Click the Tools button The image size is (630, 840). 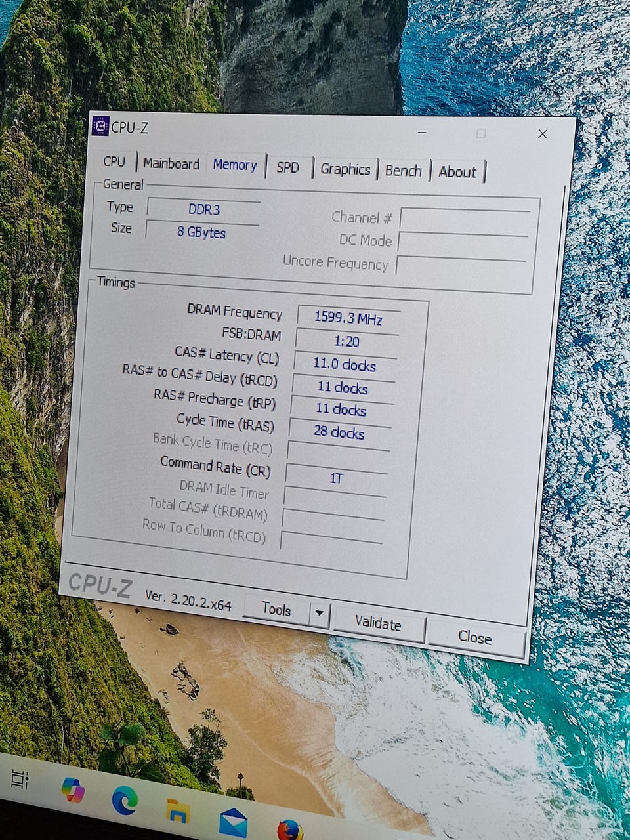pos(276,610)
